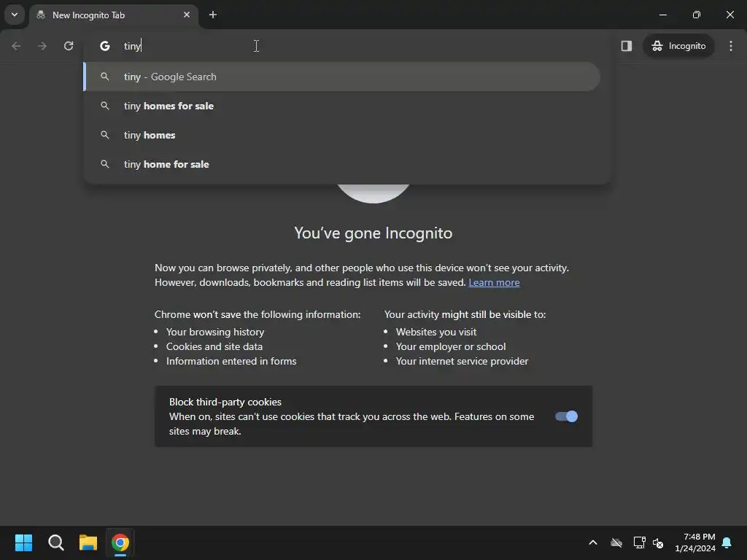Click 'Your internet service provider' list item
This screenshot has width=747, height=560.
click(x=462, y=361)
